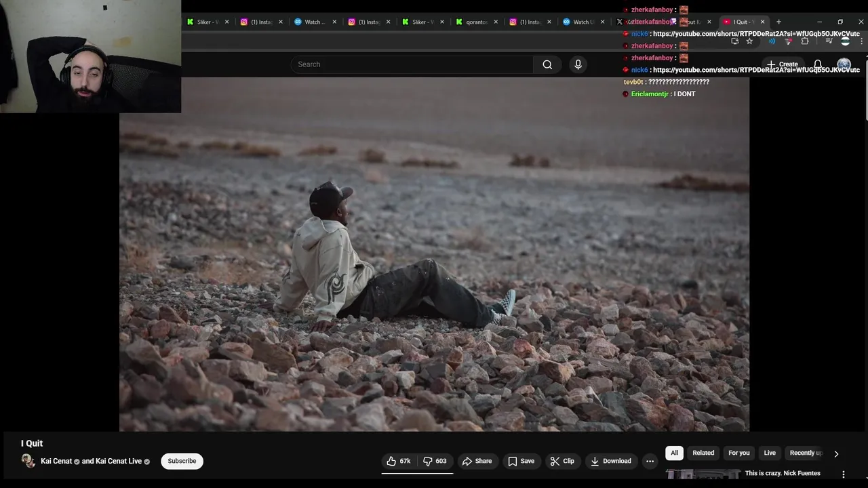
Task: Select the Recently uploaded filter chip
Action: pos(806,453)
